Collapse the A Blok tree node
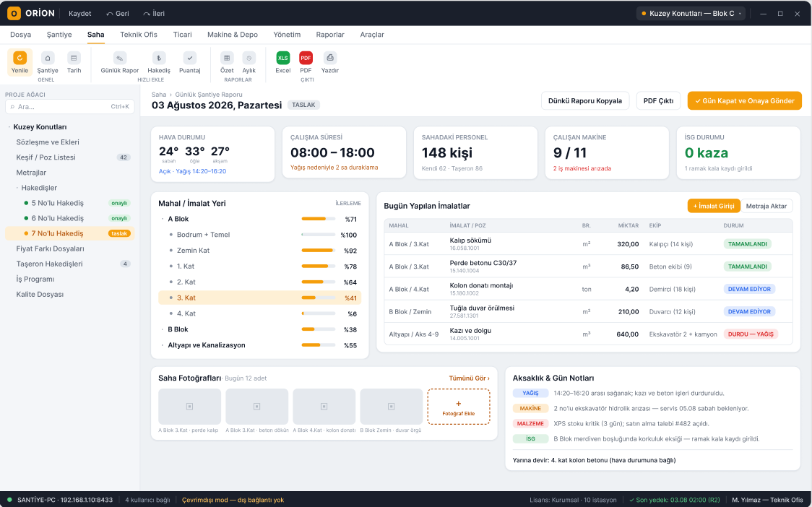 pyautogui.click(x=163, y=220)
